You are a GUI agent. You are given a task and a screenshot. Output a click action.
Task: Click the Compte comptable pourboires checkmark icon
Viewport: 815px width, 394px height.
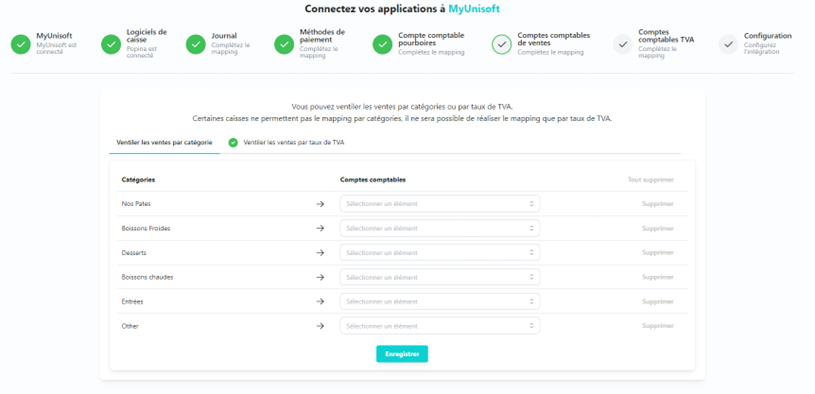click(x=382, y=45)
